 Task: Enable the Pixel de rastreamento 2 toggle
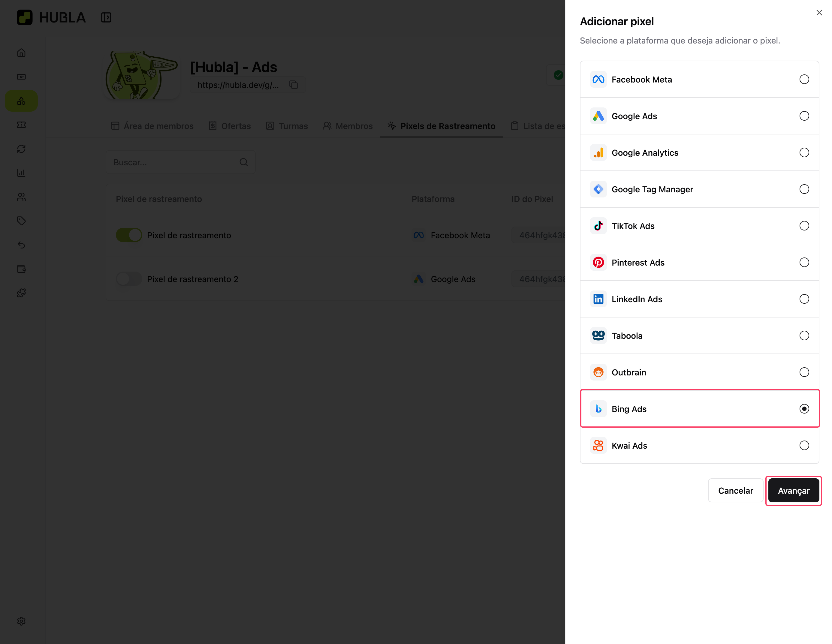pos(129,279)
